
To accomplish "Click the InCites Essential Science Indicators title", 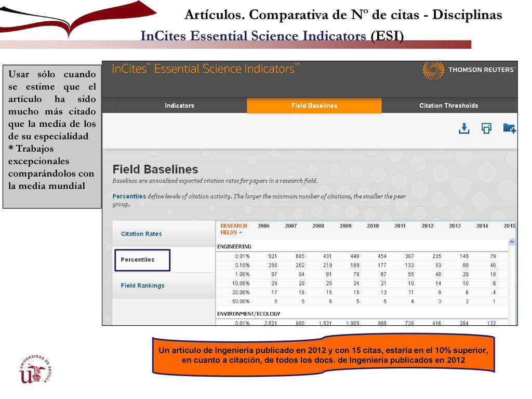I will tap(206, 69).
